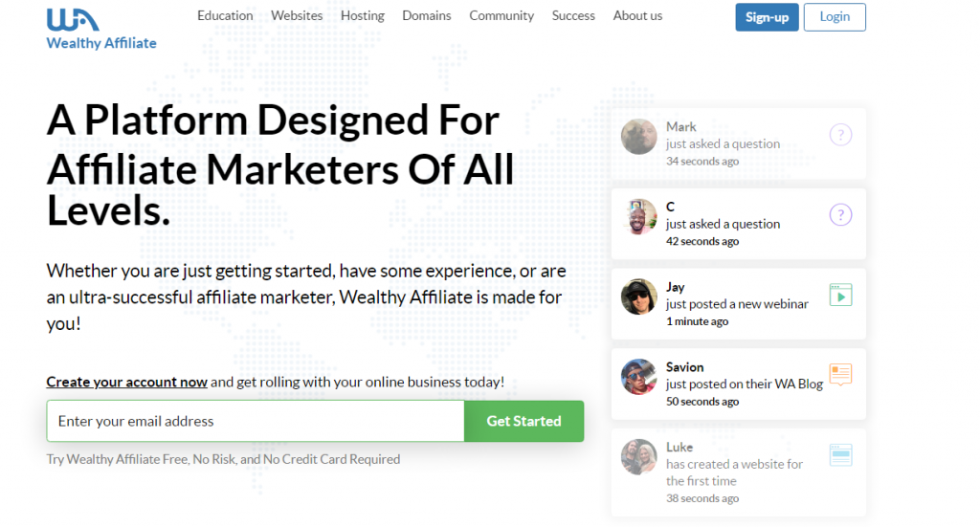Go to the Websites menu item

click(x=297, y=16)
